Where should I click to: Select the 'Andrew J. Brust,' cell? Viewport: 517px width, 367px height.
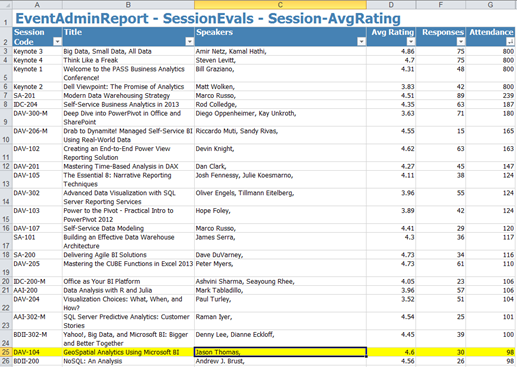point(280,361)
